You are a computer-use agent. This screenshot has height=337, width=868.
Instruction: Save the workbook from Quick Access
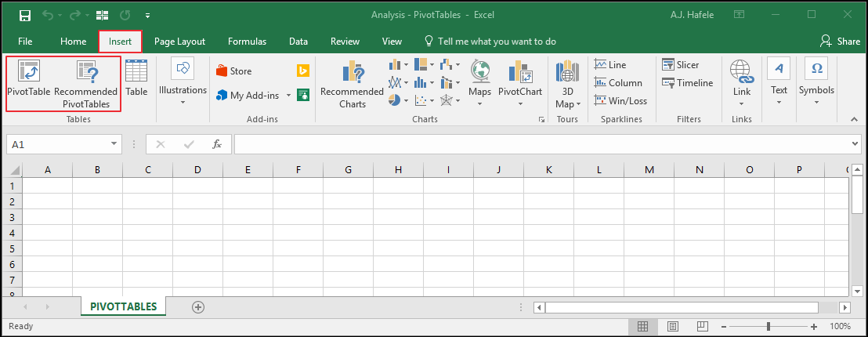[x=24, y=14]
